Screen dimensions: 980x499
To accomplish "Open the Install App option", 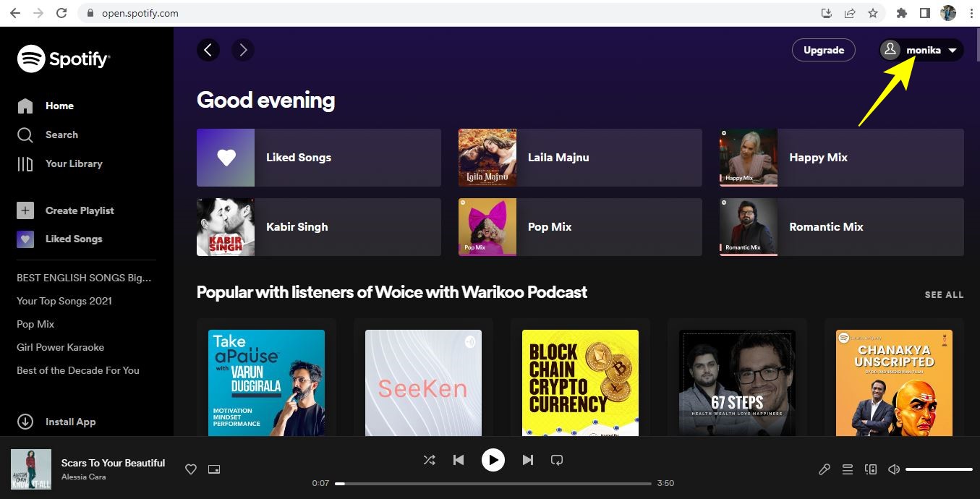I will pyautogui.click(x=70, y=422).
